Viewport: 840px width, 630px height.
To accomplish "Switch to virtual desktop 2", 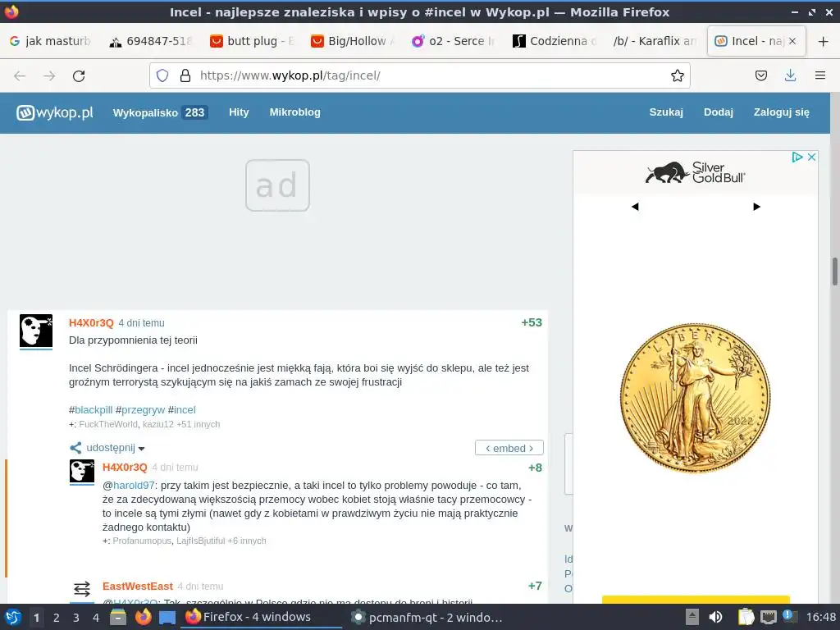I will [57, 618].
